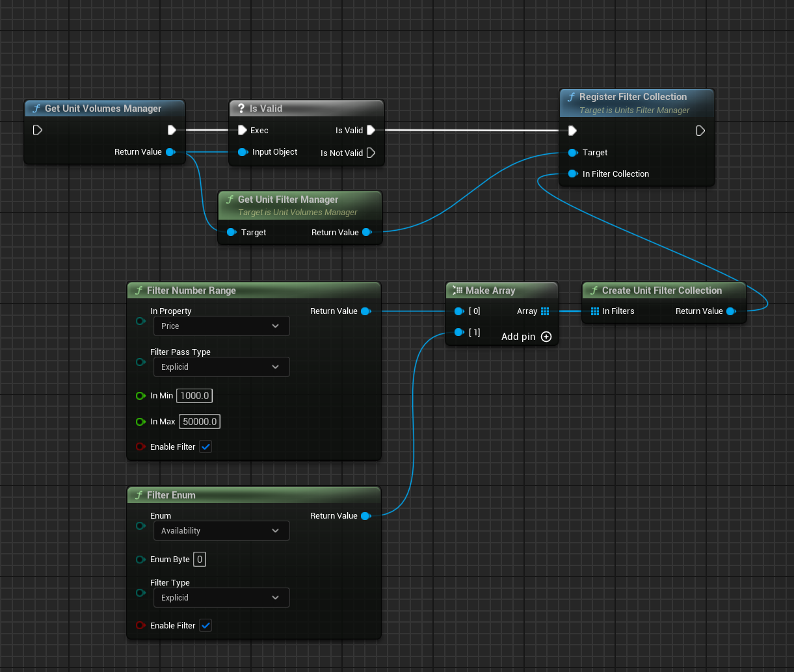Select the Make Array node header
The width and height of the screenshot is (794, 672).
[x=490, y=291]
